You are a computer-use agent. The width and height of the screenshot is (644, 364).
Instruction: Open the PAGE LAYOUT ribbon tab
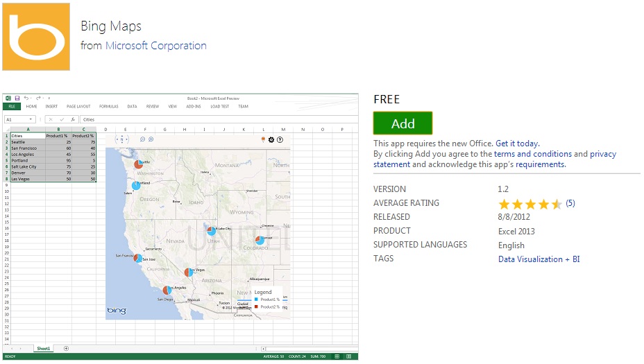[x=78, y=106]
